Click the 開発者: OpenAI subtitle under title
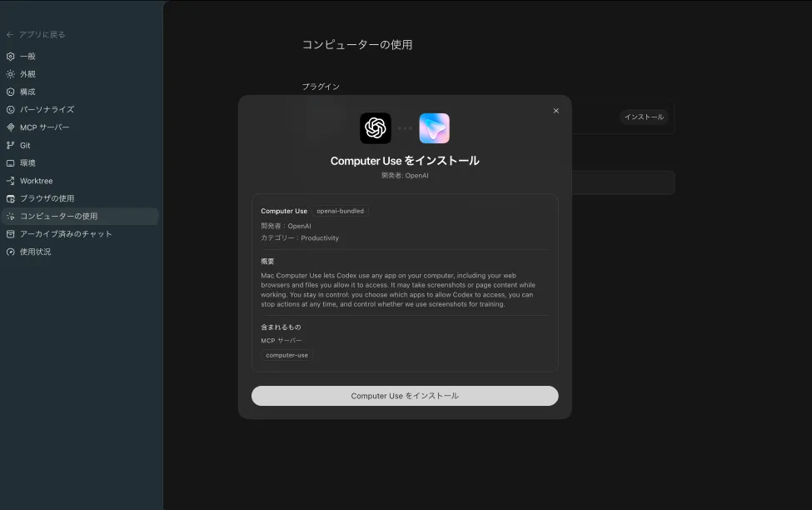The width and height of the screenshot is (812, 510). [405, 176]
